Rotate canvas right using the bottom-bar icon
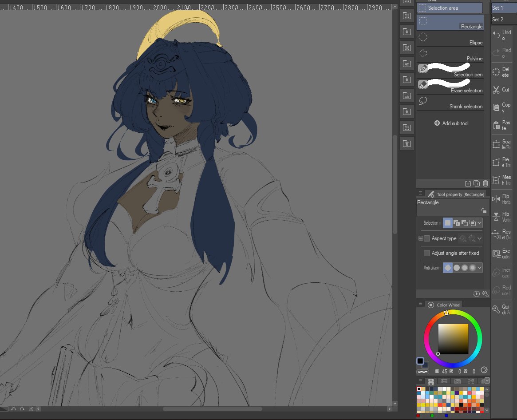This screenshot has height=420, width=517. tap(22, 409)
